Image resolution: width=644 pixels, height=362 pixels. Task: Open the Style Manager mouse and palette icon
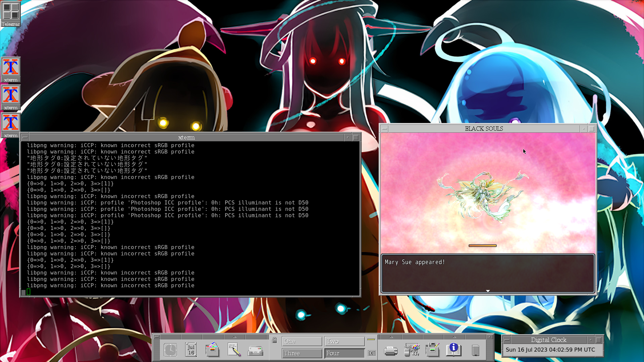[x=412, y=350]
